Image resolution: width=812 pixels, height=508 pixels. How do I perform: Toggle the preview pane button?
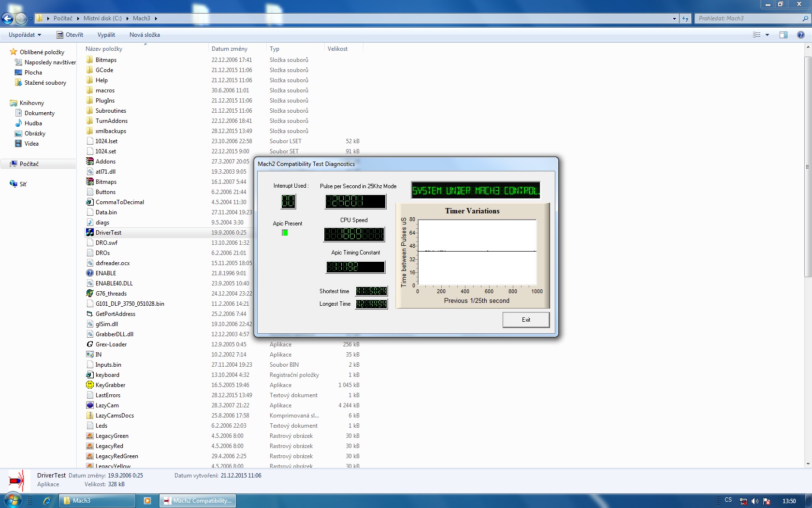tap(783, 35)
